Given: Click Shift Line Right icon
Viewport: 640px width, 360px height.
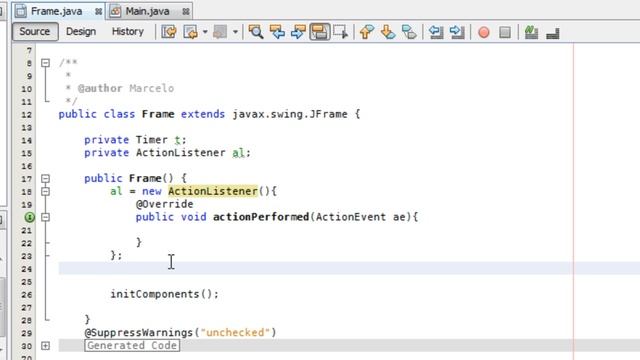Looking at the screenshot, I should pyautogui.click(x=457, y=32).
